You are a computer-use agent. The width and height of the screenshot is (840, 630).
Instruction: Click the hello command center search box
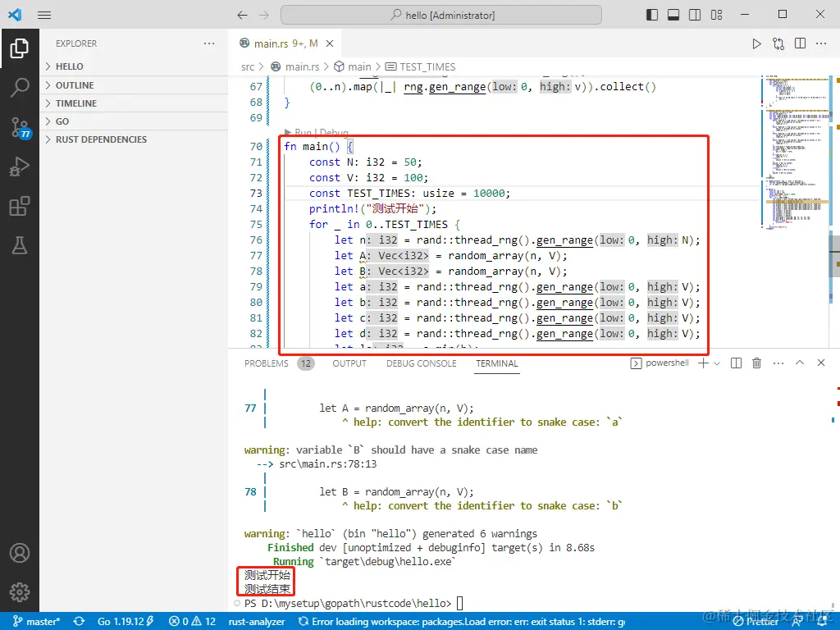pos(441,15)
